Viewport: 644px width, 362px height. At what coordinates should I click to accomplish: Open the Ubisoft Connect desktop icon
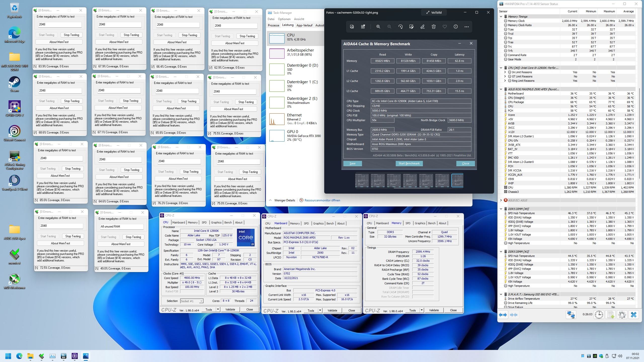point(14,133)
